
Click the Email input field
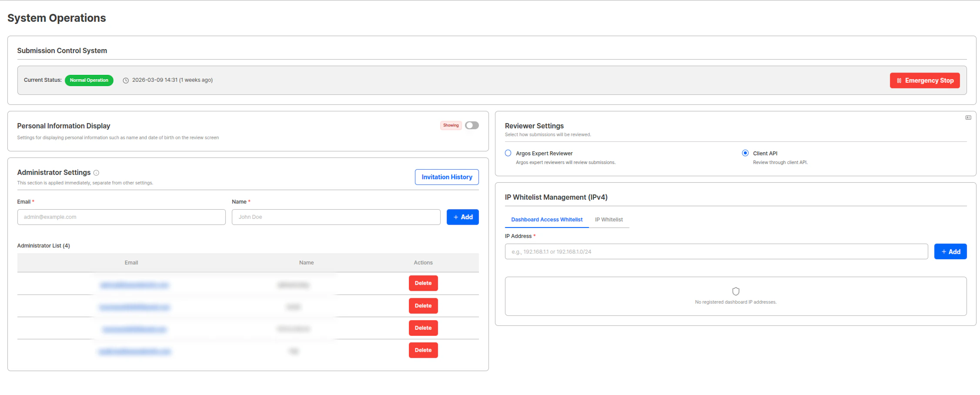point(121,217)
